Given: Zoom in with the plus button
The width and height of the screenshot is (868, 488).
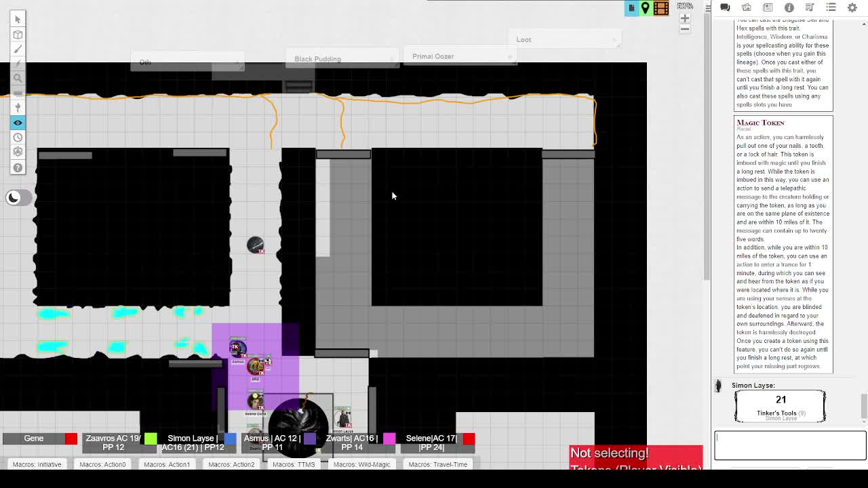Looking at the screenshot, I should pos(685,18).
